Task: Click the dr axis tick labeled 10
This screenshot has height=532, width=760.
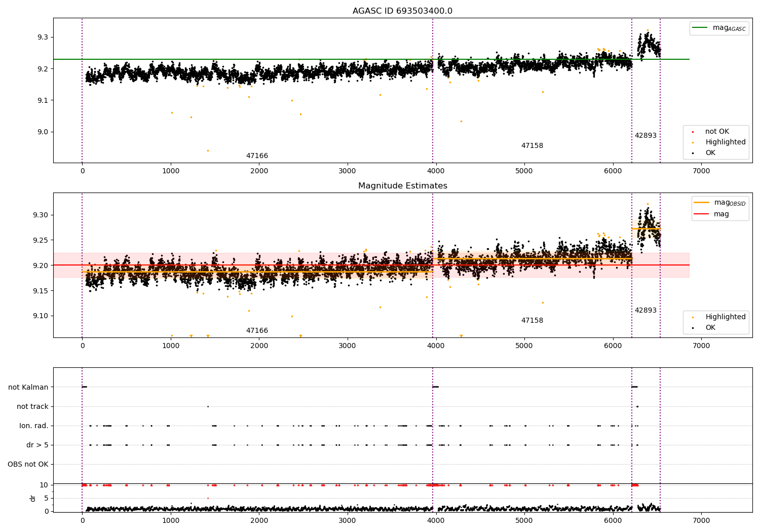Action: coord(44,485)
